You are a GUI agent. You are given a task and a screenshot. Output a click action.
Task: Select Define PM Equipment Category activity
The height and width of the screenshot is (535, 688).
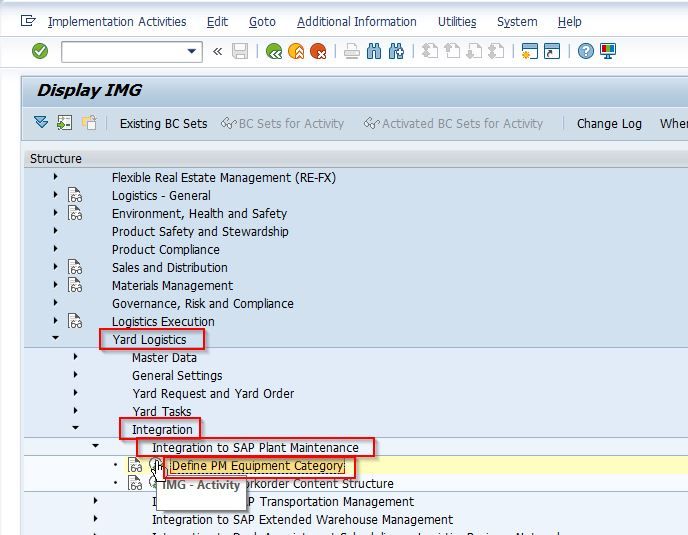coord(258,466)
